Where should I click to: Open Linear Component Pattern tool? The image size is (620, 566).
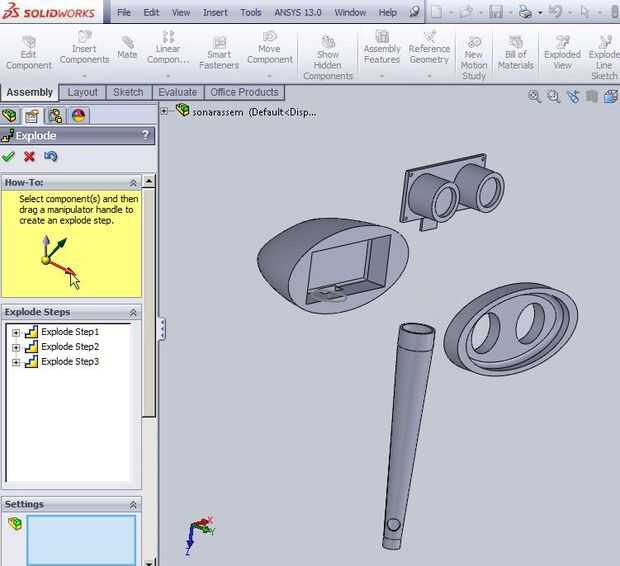pos(168,47)
